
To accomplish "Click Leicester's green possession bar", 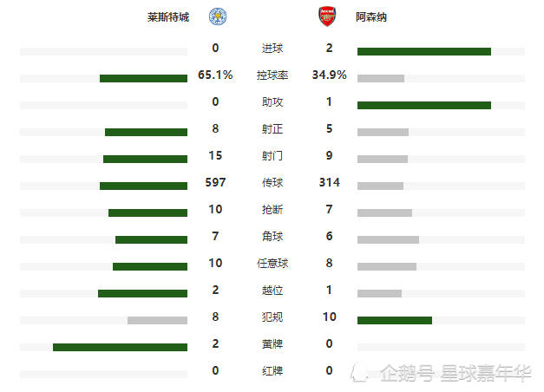I will [143, 78].
